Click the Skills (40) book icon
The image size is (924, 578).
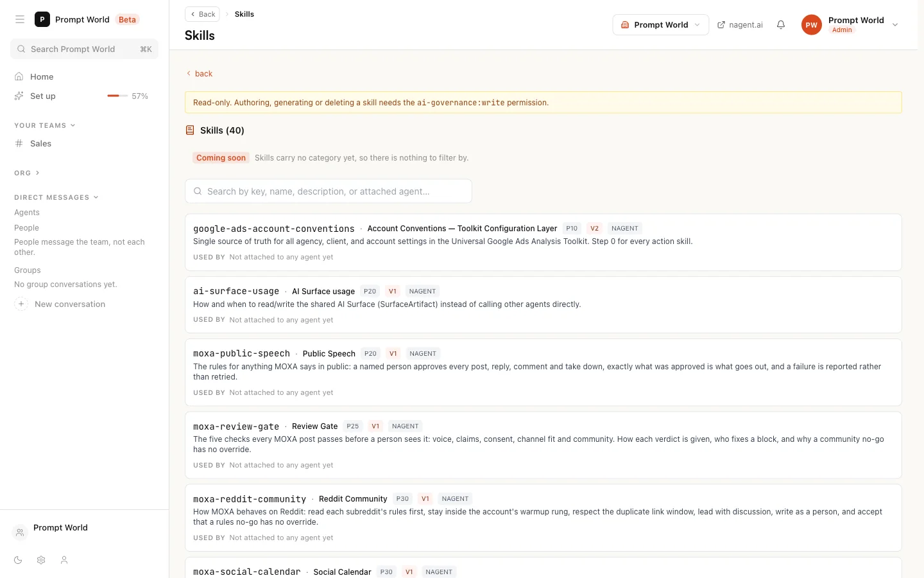point(190,130)
